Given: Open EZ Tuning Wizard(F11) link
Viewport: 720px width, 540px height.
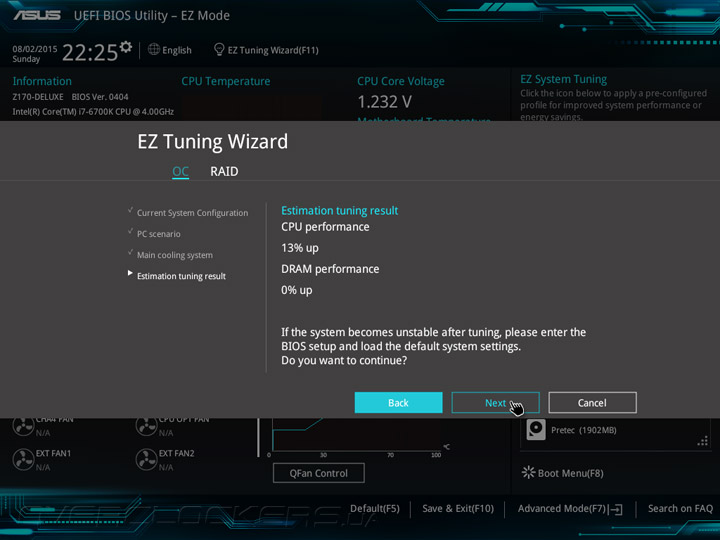Looking at the screenshot, I should pyautogui.click(x=273, y=50).
